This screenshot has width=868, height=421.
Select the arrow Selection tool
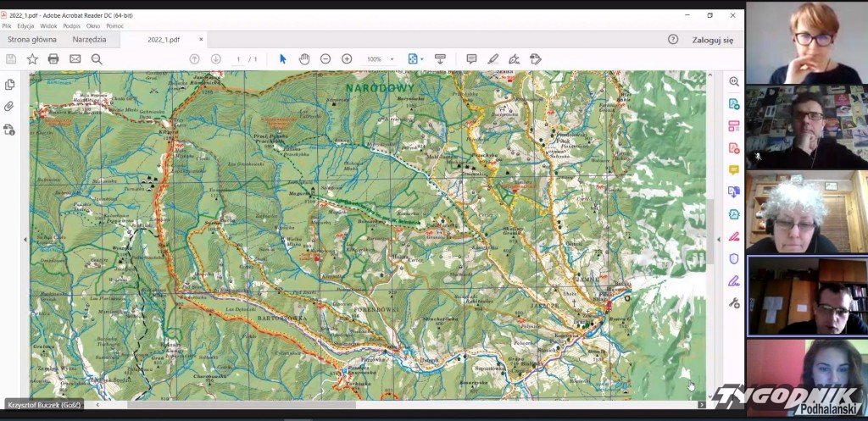[x=283, y=59]
